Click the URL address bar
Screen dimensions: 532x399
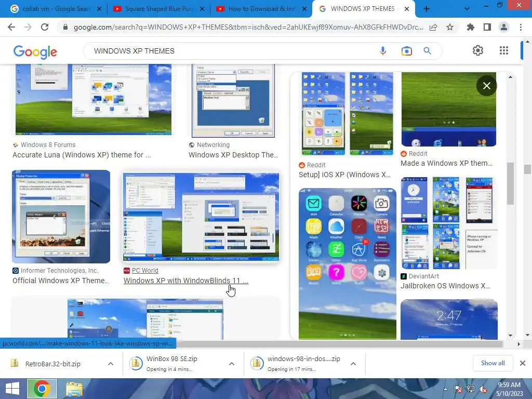[x=248, y=27]
